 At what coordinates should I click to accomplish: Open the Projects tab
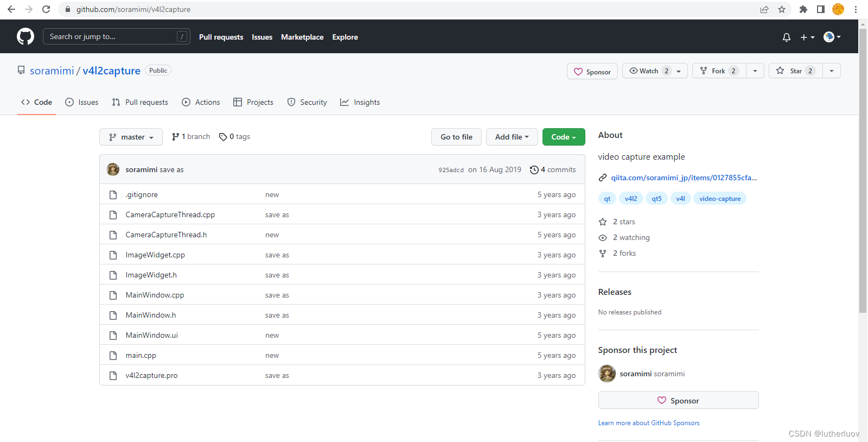(253, 102)
